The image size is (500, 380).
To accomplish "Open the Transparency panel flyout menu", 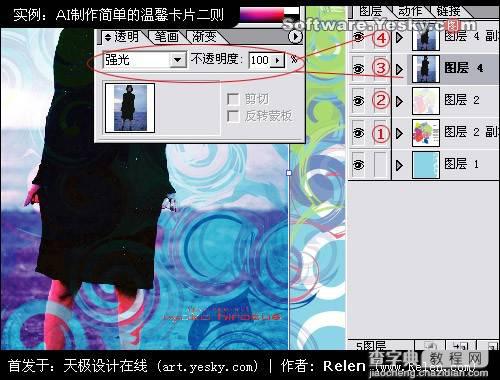I will tap(295, 36).
